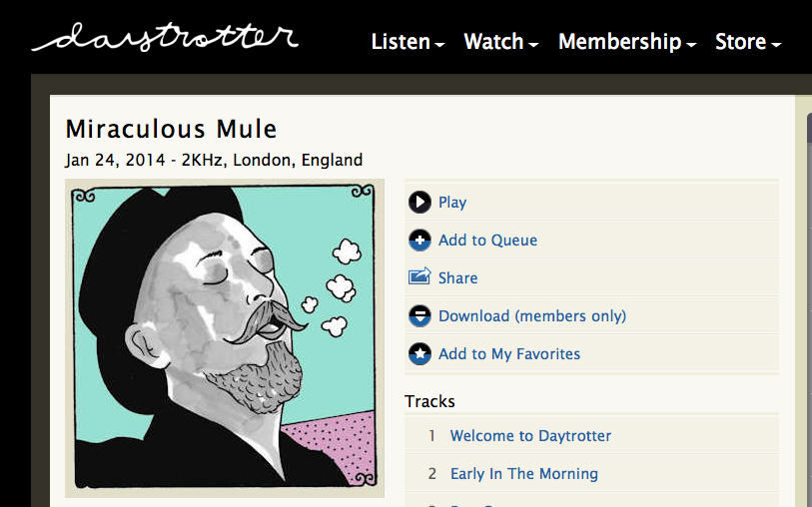Click the Share icon
The width and height of the screenshot is (812, 507).
coord(419,277)
